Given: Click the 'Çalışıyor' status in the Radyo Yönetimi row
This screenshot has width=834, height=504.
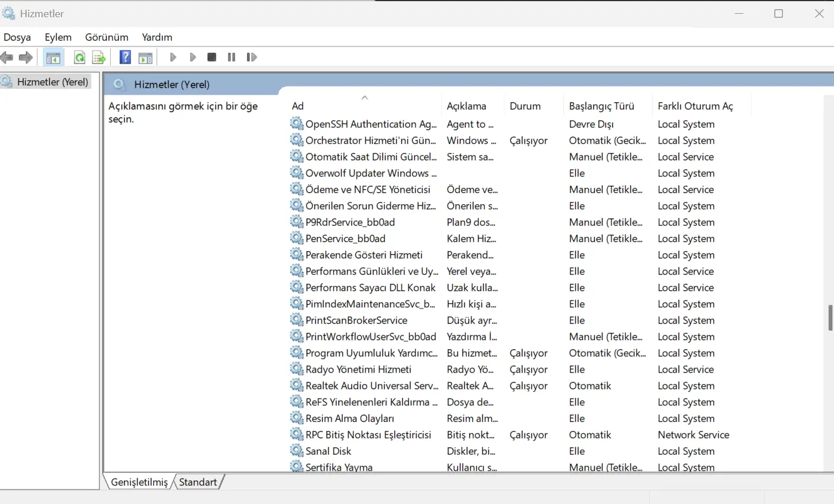Looking at the screenshot, I should point(528,369).
